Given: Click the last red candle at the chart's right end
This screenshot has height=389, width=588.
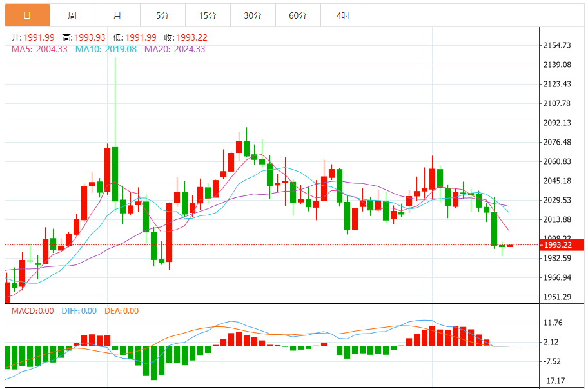Looking at the screenshot, I should tap(509, 246).
